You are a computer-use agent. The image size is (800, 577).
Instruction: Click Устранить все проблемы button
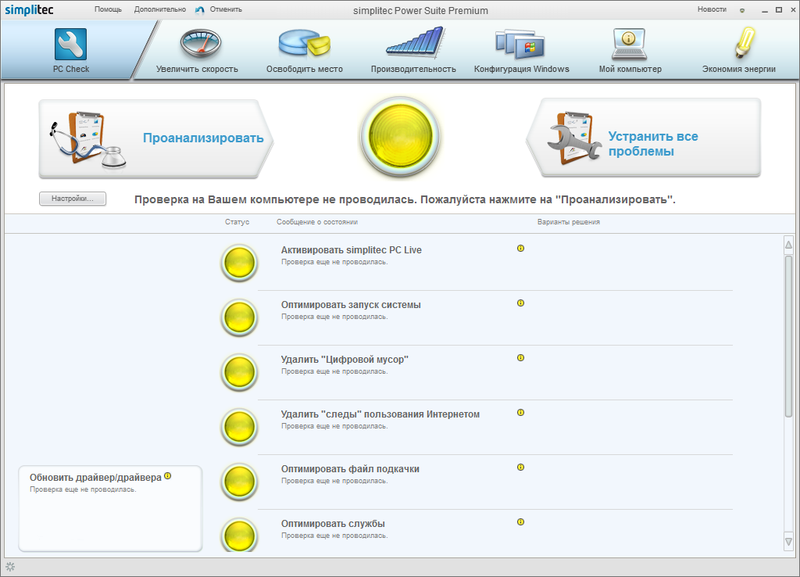tap(643, 138)
